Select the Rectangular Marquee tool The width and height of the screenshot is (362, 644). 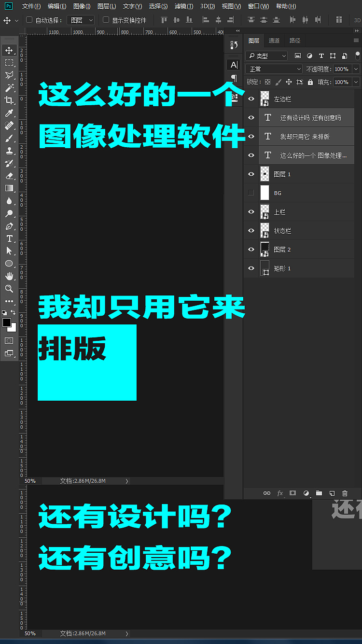coord(9,63)
